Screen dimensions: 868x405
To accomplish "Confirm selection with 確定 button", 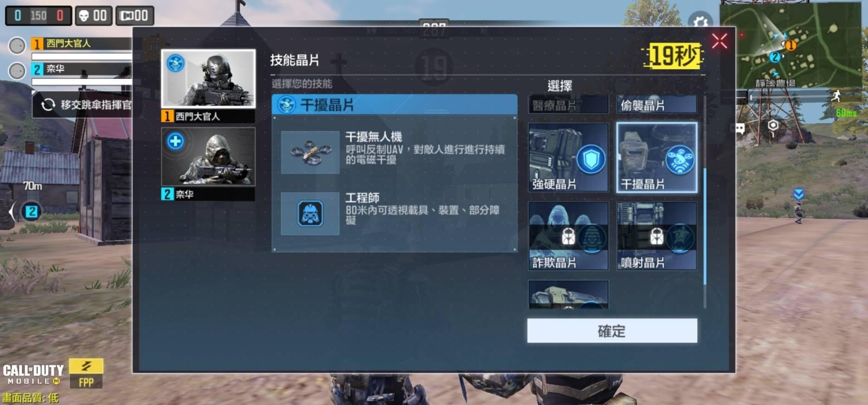I will 612,330.
